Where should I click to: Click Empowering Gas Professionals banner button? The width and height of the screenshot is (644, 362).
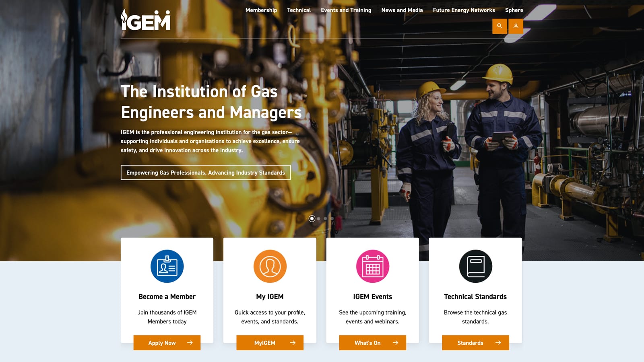[206, 173]
